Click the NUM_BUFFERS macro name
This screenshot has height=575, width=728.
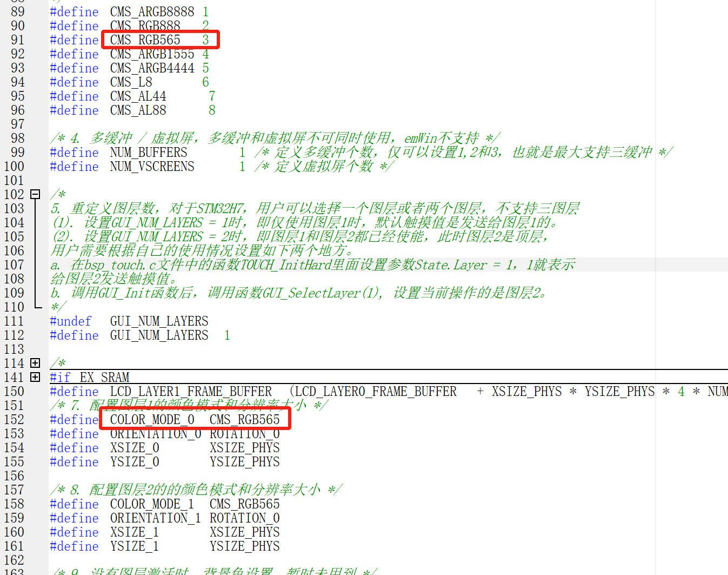[148, 153]
